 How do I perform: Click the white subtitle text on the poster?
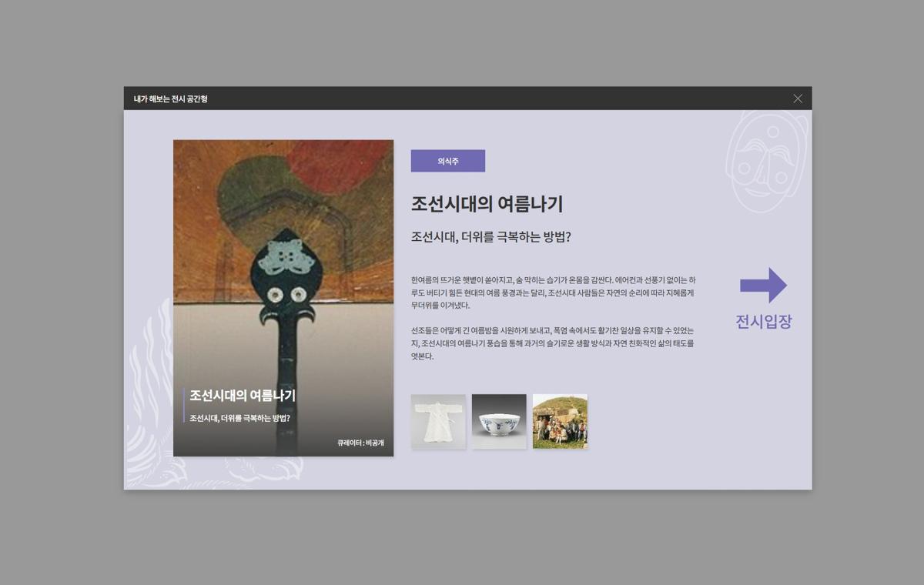click(239, 419)
